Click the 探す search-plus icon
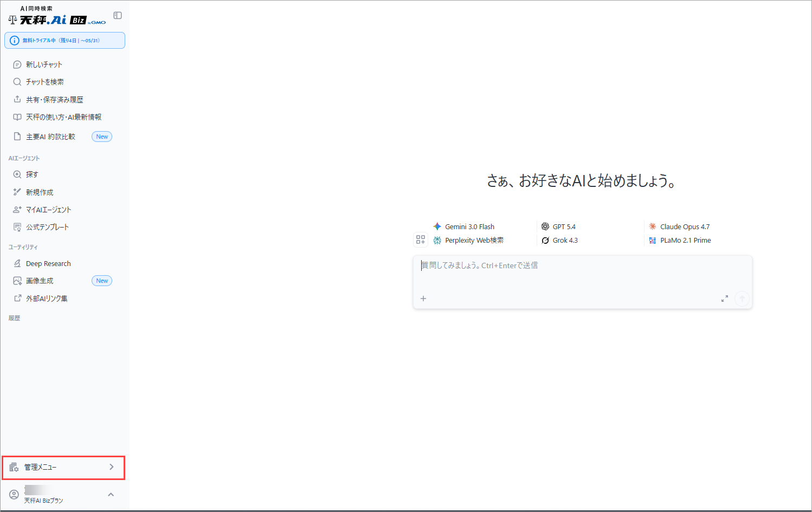812x512 pixels. [x=17, y=174]
